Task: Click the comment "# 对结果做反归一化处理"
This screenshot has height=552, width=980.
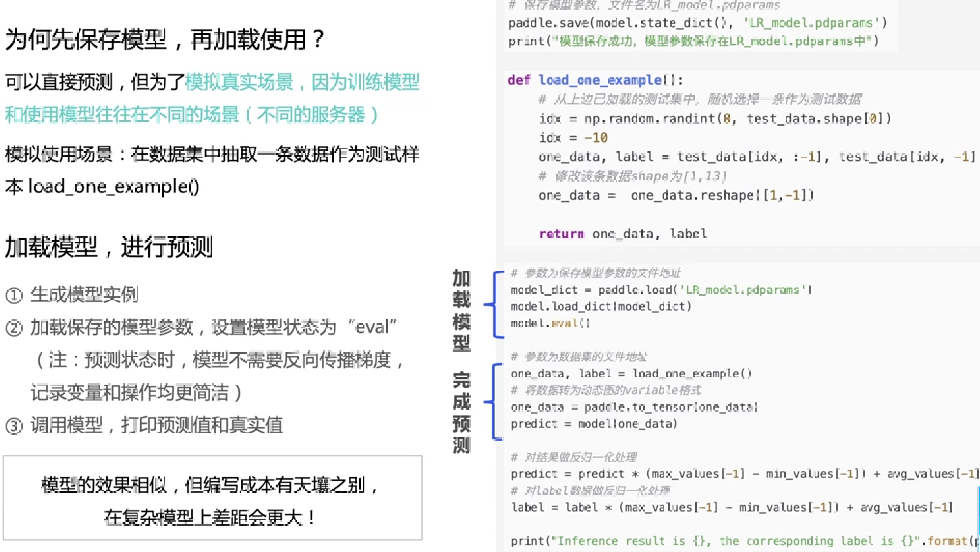Action: (574, 457)
